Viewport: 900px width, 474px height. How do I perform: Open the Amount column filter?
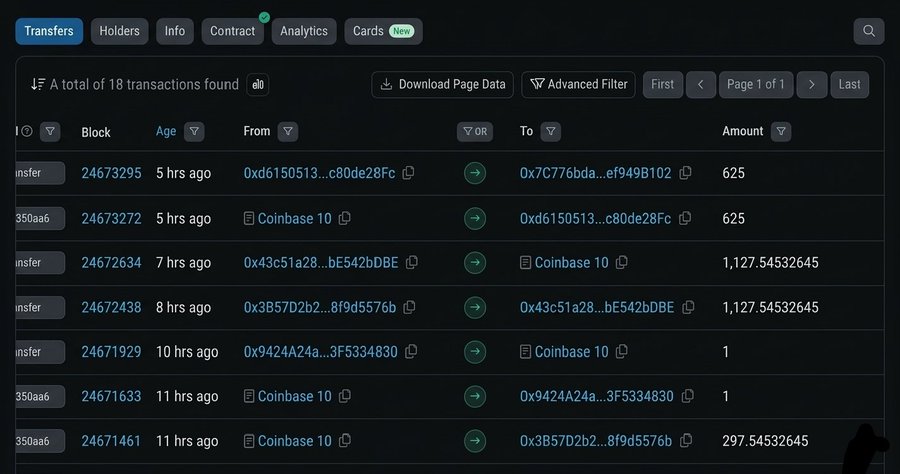pyautogui.click(x=781, y=131)
